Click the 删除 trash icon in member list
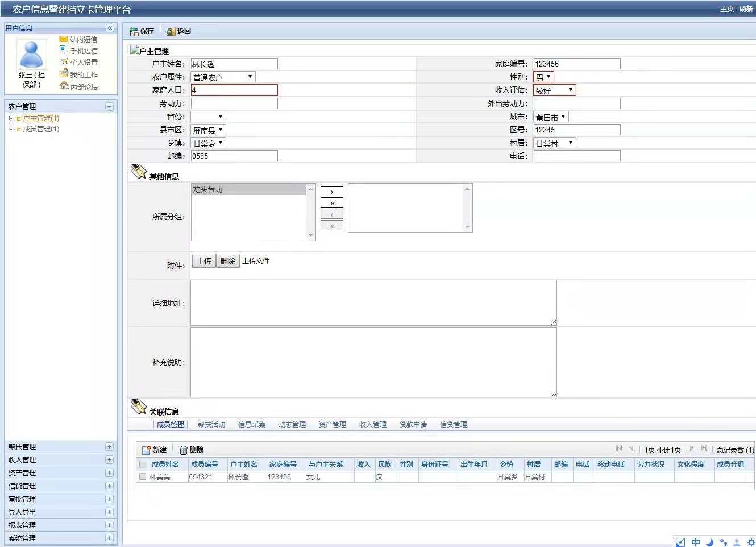Screen dimensions: 756x547 [183, 450]
